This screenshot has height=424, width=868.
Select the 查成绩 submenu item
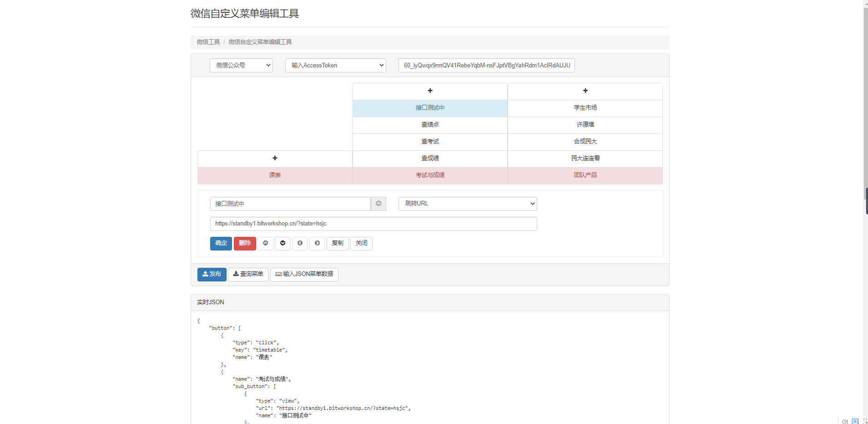(430, 158)
